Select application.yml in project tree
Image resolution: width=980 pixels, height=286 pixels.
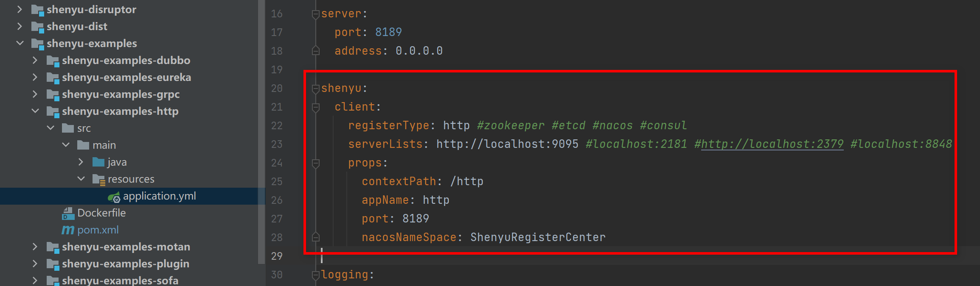(159, 196)
